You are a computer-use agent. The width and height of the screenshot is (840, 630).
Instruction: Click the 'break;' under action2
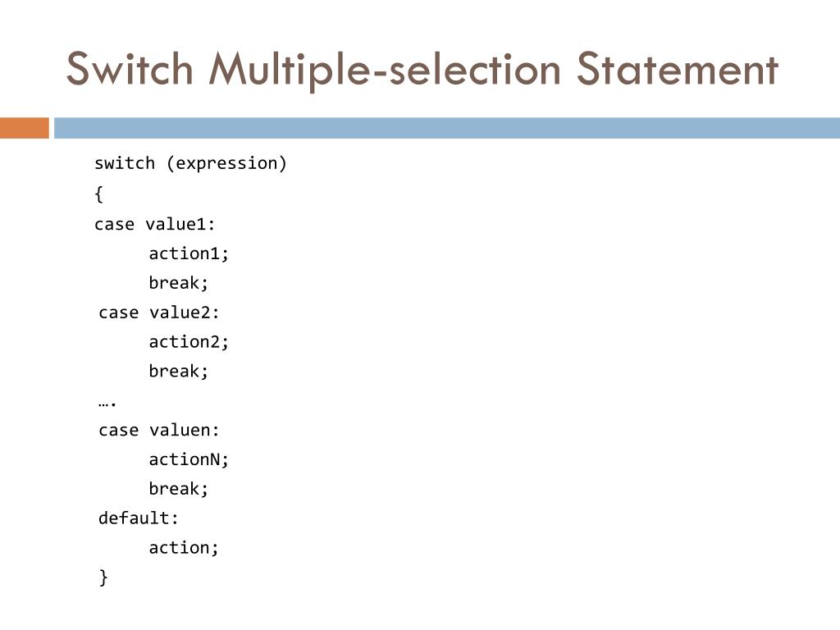tap(178, 372)
